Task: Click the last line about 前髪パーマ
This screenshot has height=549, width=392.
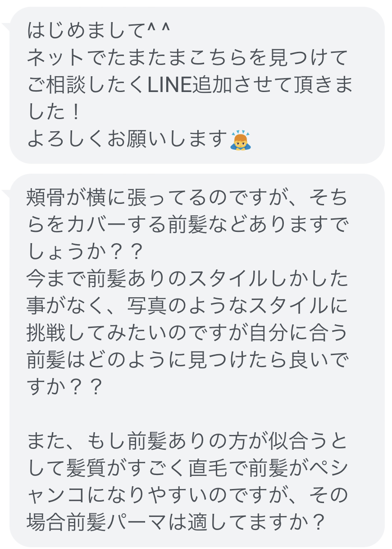Action: point(177,523)
